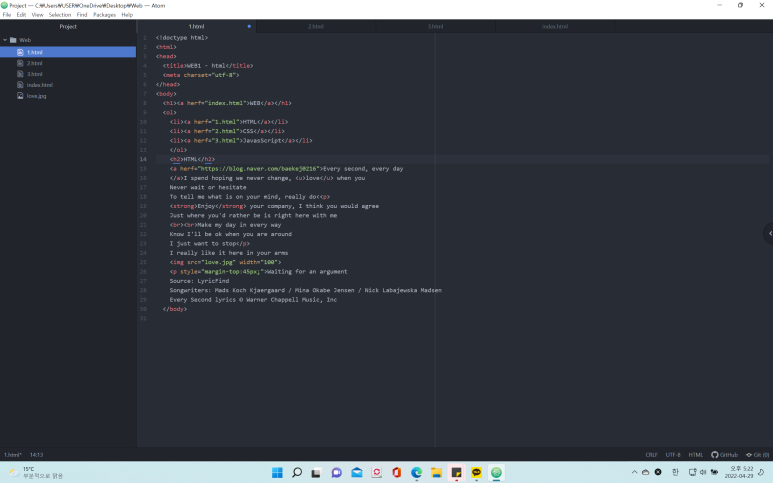Click the blog.naver.com URL string in code
Viewport: 773px width, 483px height.
(259, 169)
